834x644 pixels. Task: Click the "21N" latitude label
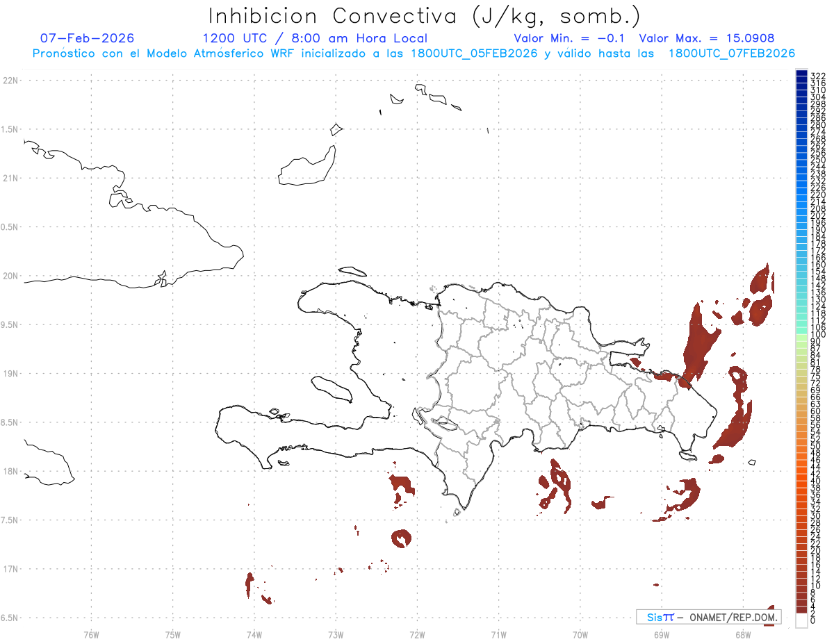10,178
